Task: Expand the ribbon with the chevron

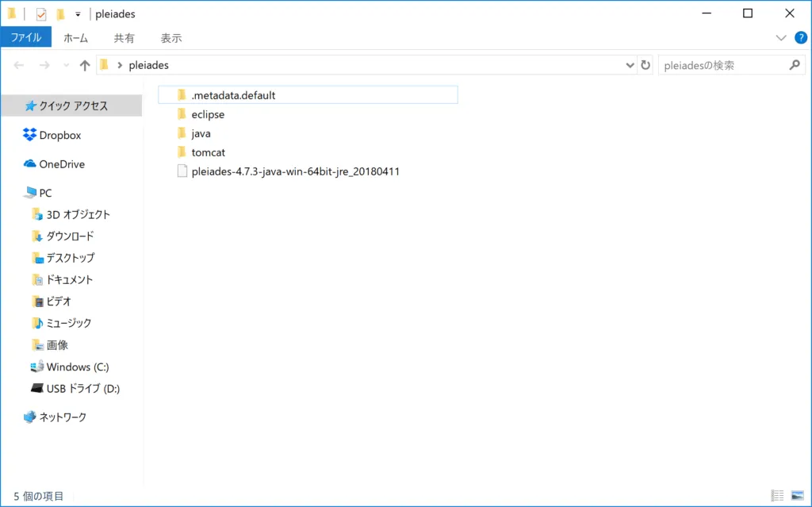Action: click(x=781, y=38)
